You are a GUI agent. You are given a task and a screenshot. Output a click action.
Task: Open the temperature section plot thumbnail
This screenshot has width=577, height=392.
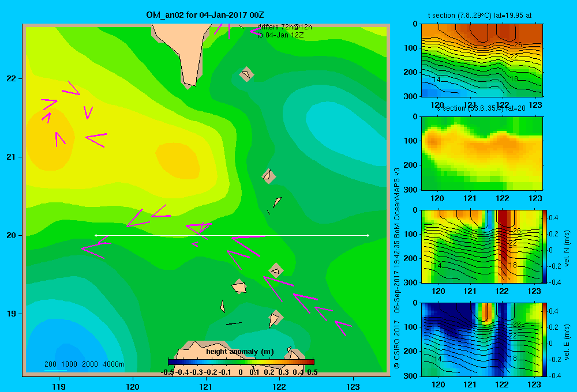point(482,61)
